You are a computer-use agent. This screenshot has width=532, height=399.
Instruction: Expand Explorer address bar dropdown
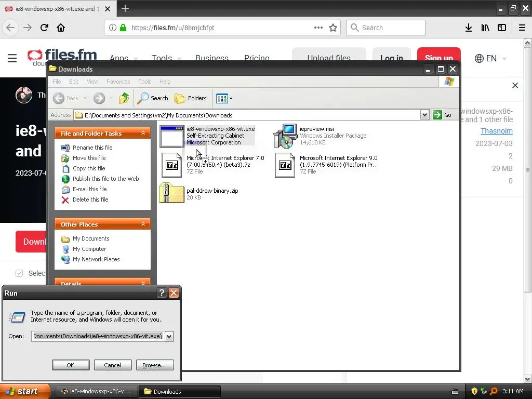pos(424,115)
